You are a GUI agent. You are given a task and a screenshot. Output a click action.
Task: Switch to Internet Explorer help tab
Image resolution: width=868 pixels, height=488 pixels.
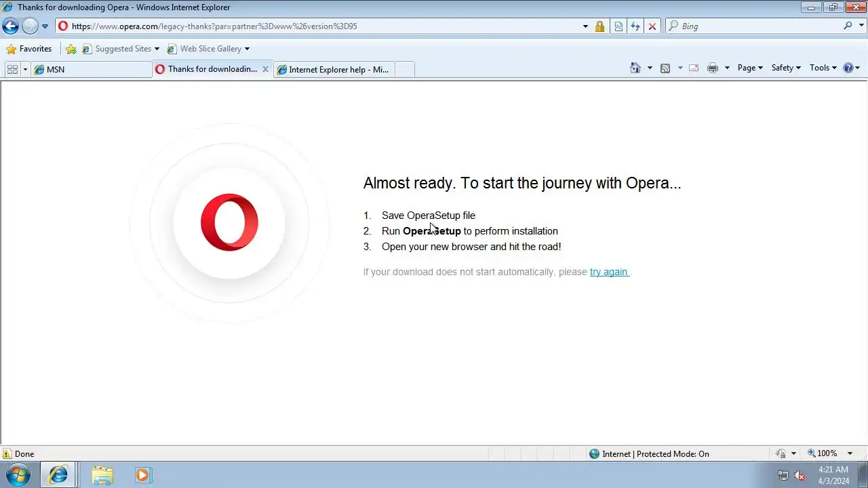pyautogui.click(x=334, y=69)
